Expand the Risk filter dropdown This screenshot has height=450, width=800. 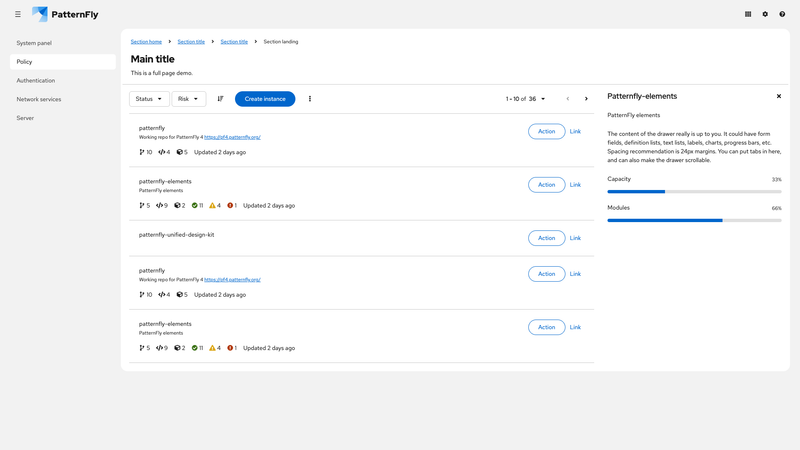coord(188,99)
